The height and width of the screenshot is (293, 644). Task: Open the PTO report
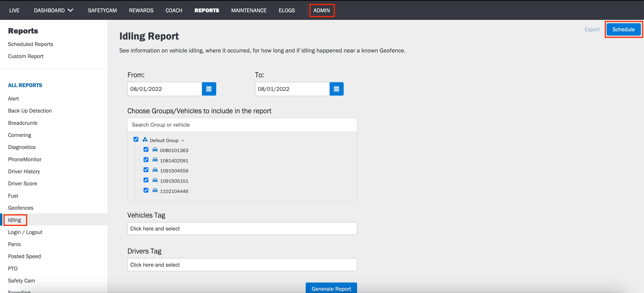13,268
